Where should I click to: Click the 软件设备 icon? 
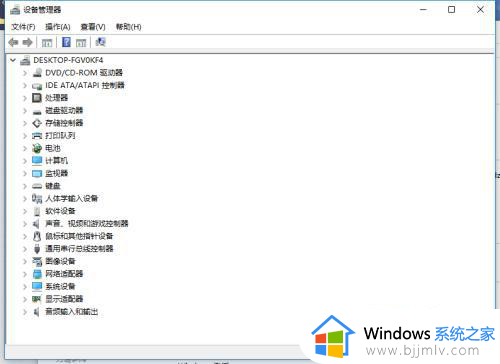(x=37, y=211)
